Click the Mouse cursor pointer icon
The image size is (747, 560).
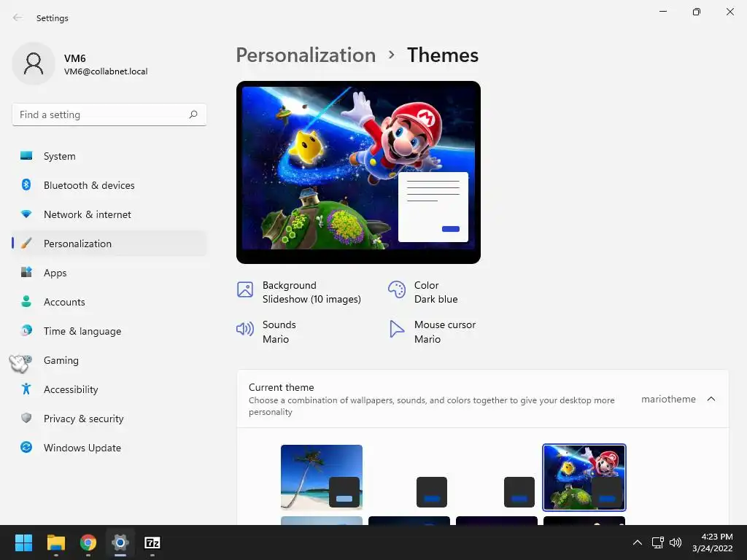(396, 329)
